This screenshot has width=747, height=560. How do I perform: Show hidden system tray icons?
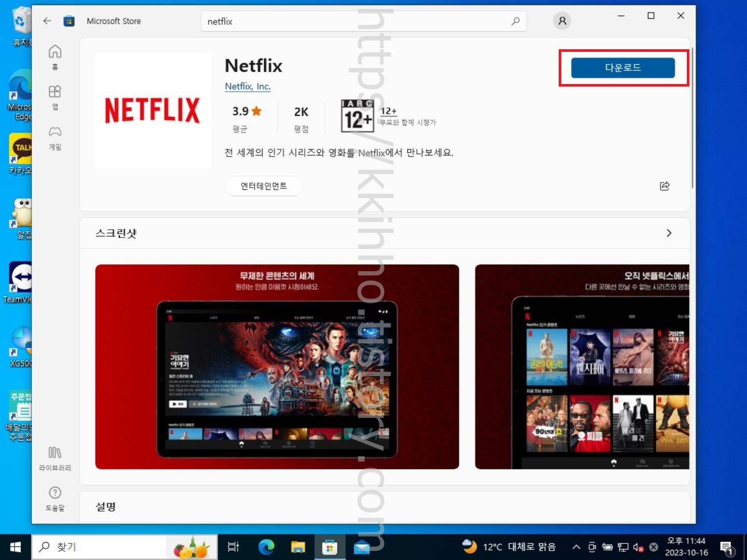click(x=576, y=547)
